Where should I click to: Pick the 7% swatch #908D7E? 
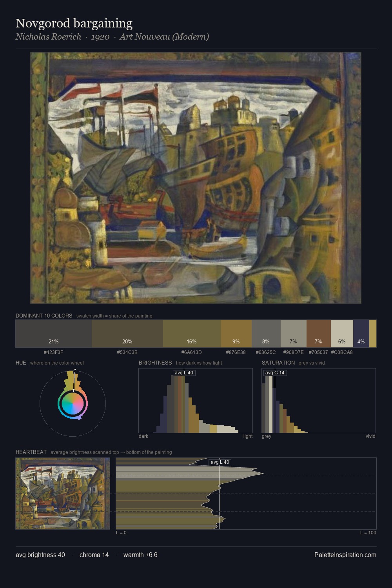[x=294, y=334]
